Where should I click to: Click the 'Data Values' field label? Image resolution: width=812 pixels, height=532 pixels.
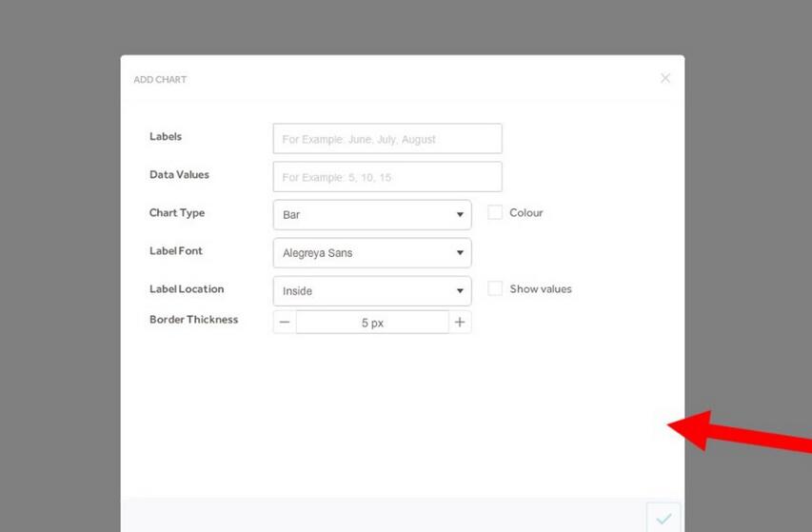point(179,175)
